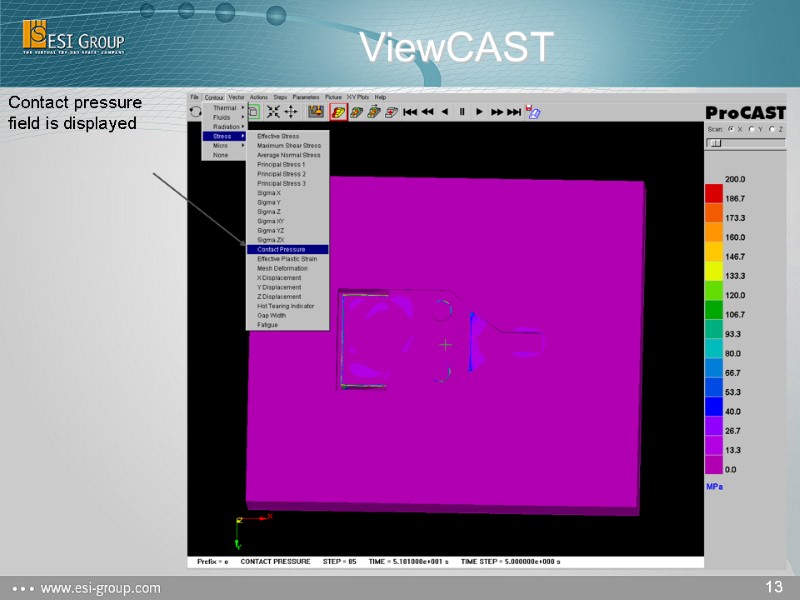Expand the highlighted Stress submenu
Screen dimensions: 800x600
[x=224, y=136]
